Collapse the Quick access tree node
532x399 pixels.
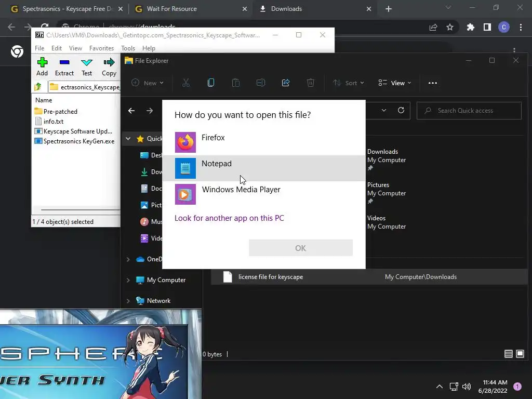click(x=128, y=138)
